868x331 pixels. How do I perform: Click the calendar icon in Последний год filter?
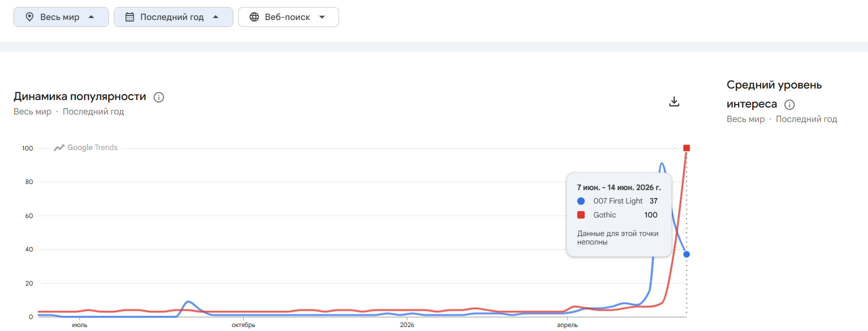[129, 17]
